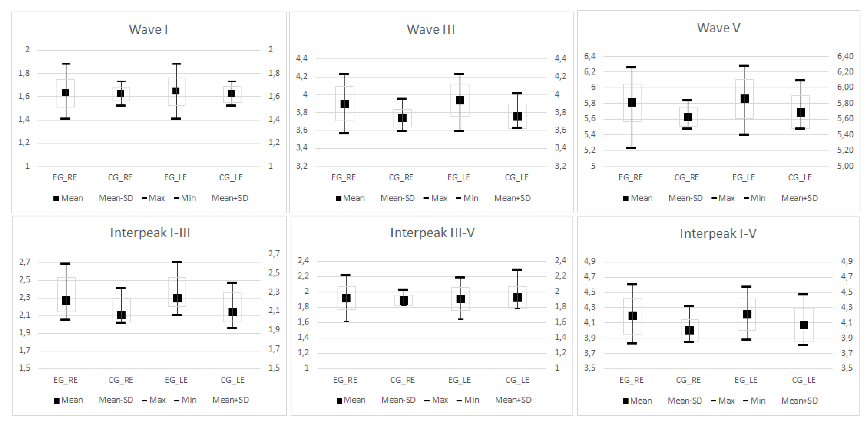Click Mean+SD legend entry in Interpeak I-III chart
The height and width of the screenshot is (425, 868).
(x=230, y=400)
